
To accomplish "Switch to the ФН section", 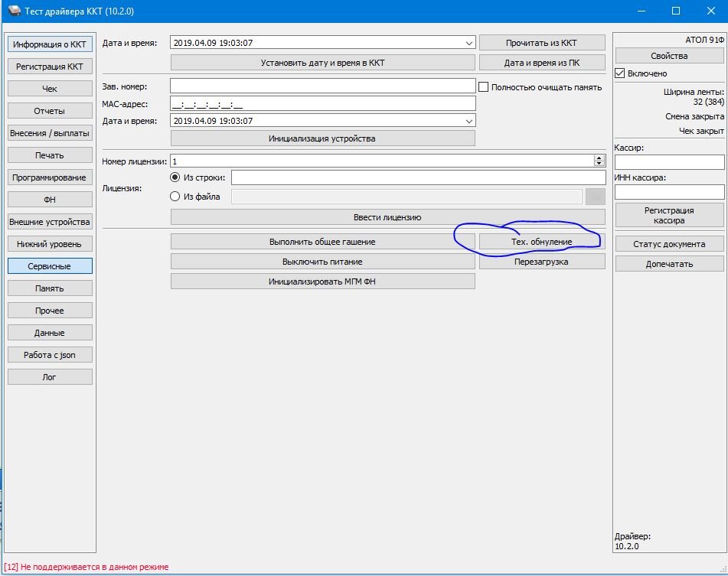I will (x=50, y=200).
